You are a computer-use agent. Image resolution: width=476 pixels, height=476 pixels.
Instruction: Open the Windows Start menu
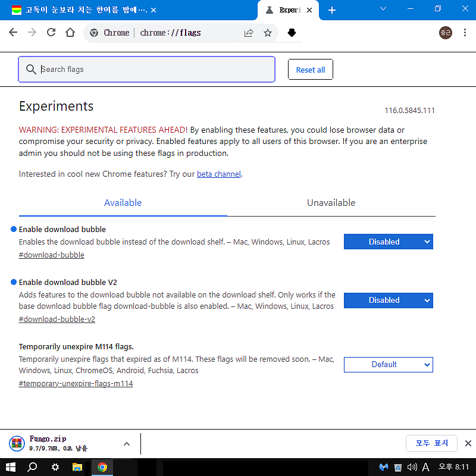pyautogui.click(x=10, y=467)
